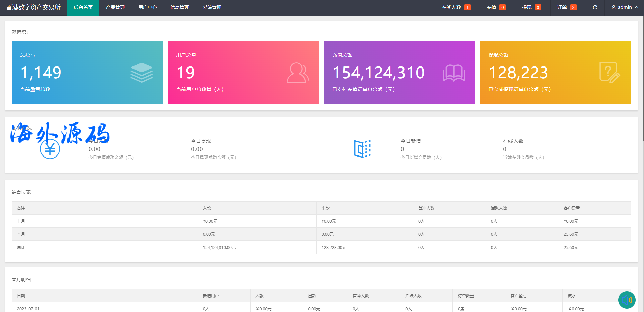
Task: Click the 在线人数 counter button
Action: coord(455,7)
